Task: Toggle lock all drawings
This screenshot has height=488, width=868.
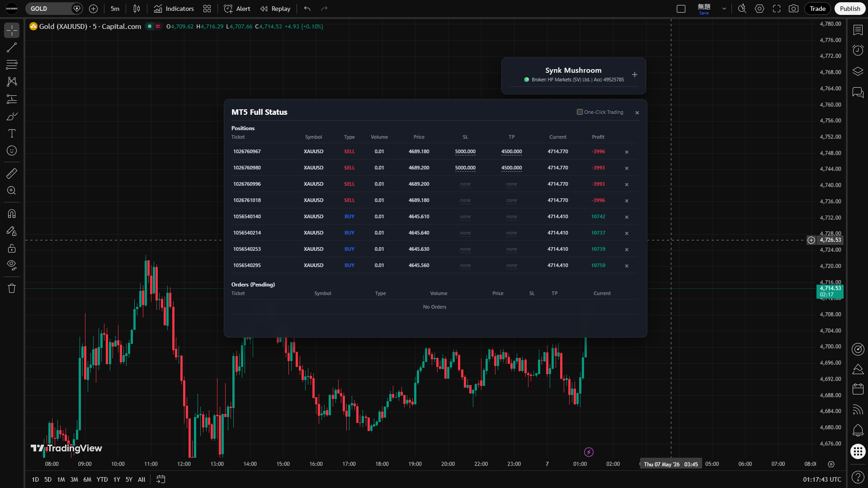Action: [x=12, y=248]
